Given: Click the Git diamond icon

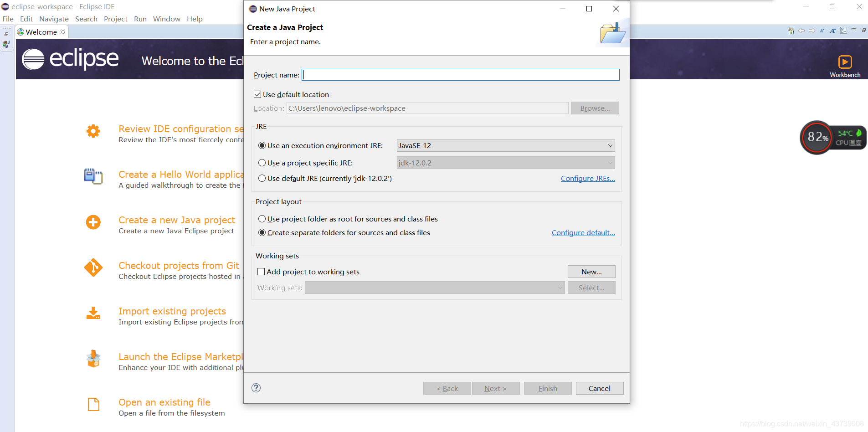Looking at the screenshot, I should coord(93,268).
